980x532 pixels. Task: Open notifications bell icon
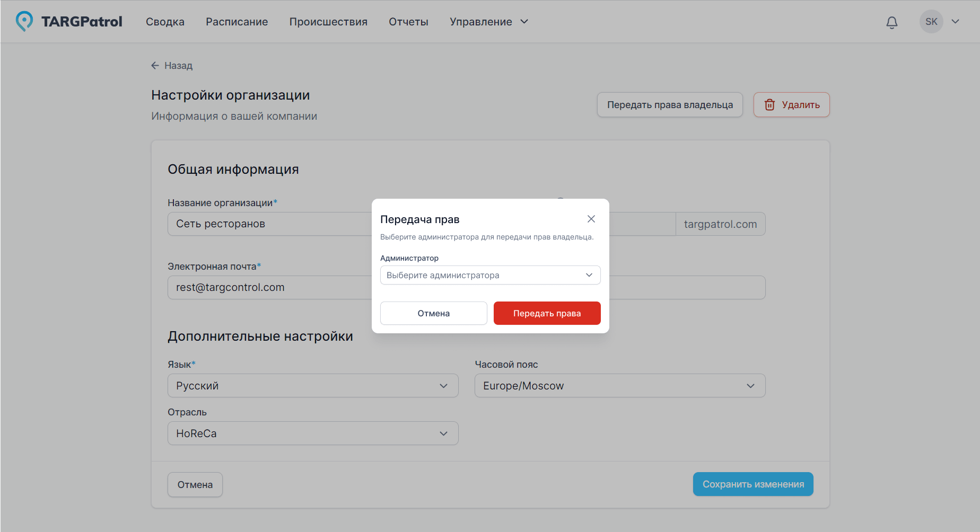(892, 22)
